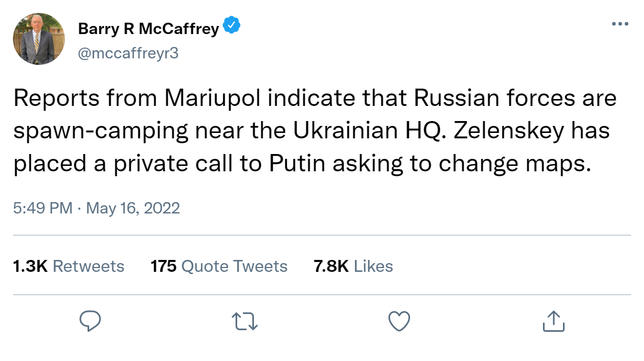View the 175 Quote Tweets list
The width and height of the screenshot is (644, 361).
coord(219,266)
